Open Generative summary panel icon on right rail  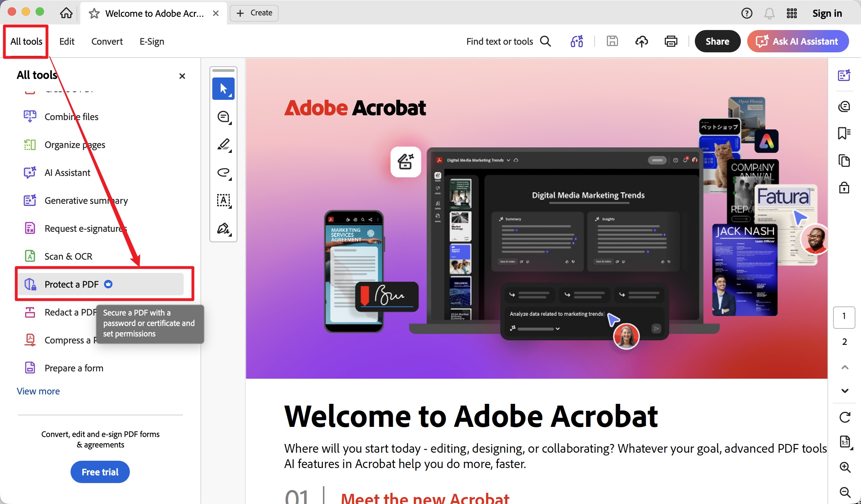click(844, 75)
